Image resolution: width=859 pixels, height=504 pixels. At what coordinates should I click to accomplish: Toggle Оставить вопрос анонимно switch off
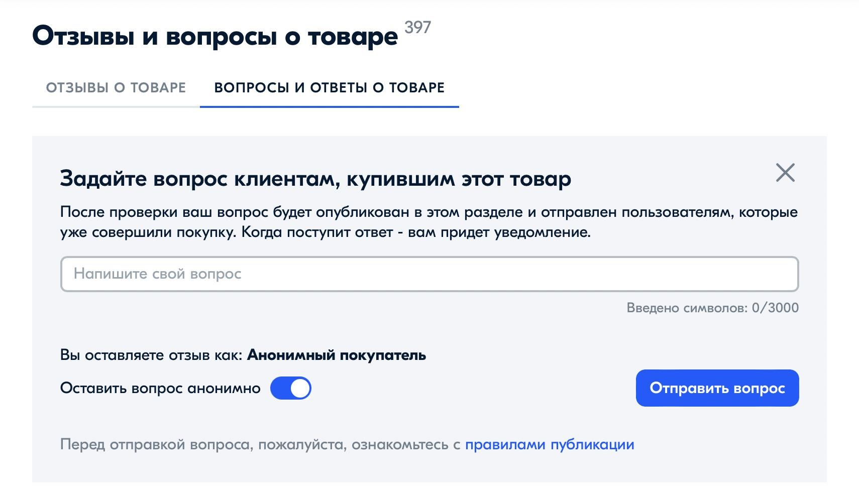pos(291,389)
